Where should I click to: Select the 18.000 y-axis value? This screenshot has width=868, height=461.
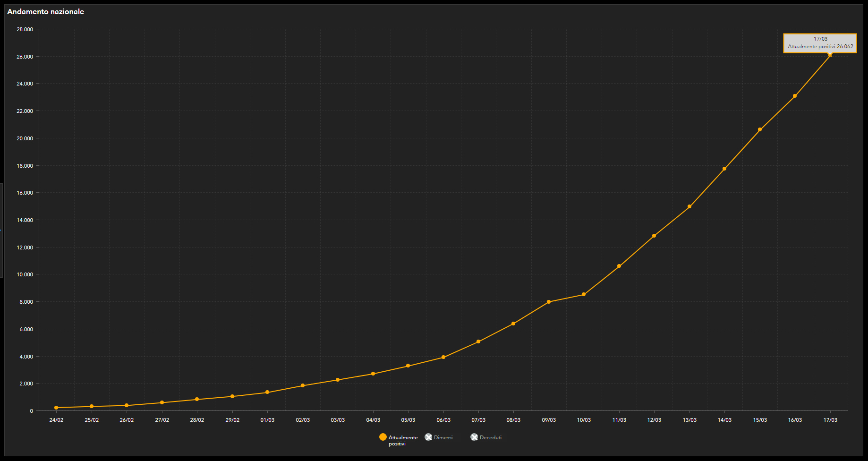(x=25, y=166)
